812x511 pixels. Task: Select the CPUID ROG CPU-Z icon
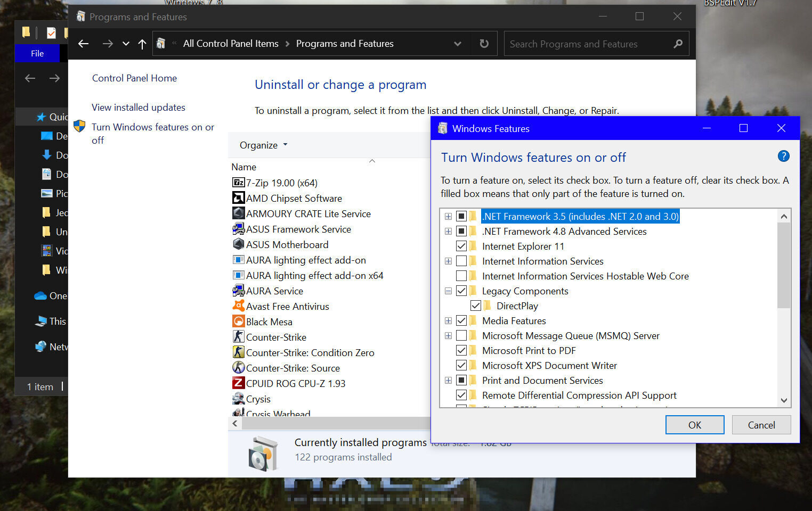238,383
